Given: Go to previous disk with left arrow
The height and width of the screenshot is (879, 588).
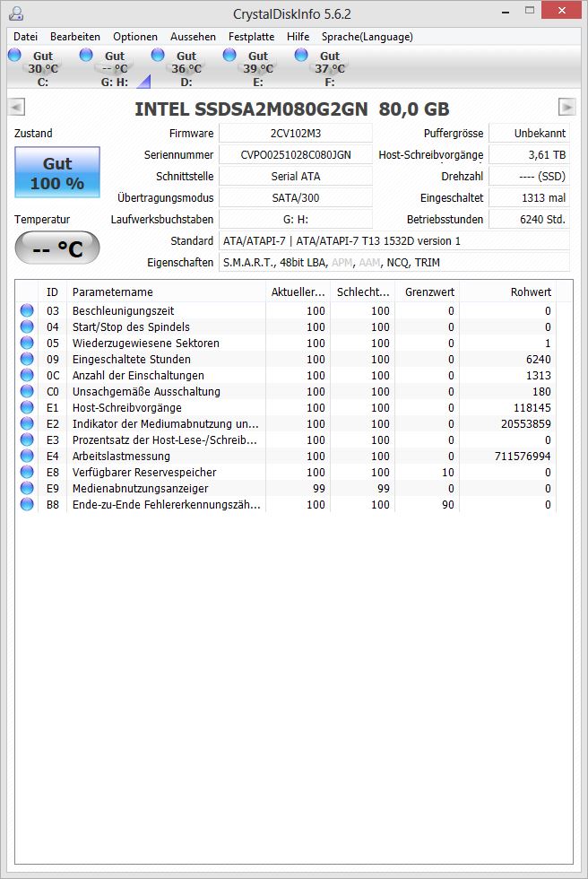Looking at the screenshot, I should pyautogui.click(x=16, y=107).
